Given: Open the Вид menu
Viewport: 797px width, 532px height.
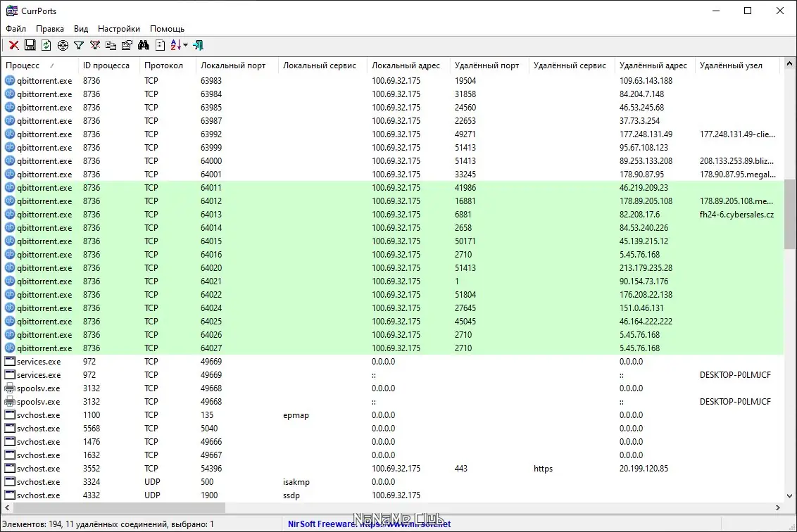Looking at the screenshot, I should coord(81,29).
